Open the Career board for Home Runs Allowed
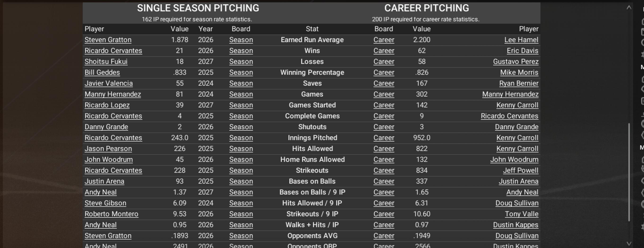Screen dimensions: 644x248 pyautogui.click(x=384, y=160)
